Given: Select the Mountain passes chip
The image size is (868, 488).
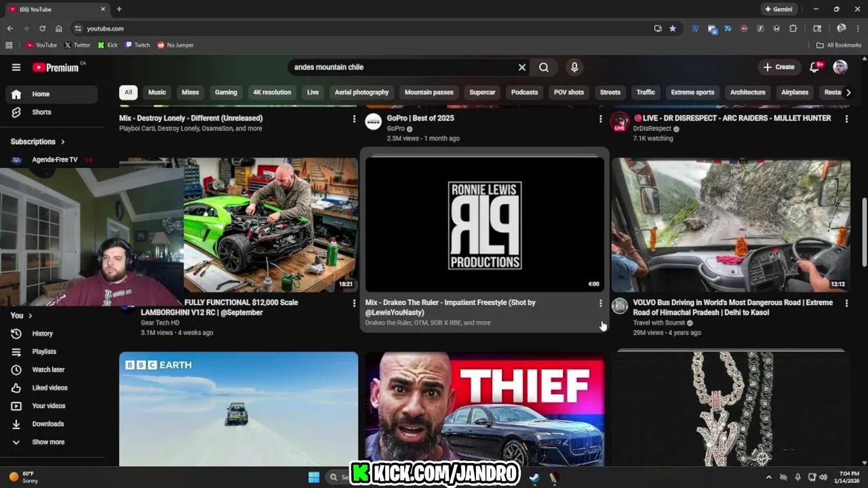Looking at the screenshot, I should pos(429,92).
